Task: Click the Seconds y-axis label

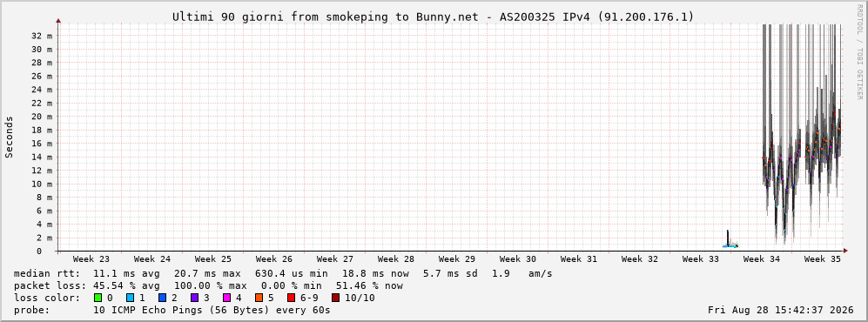Action: click(x=10, y=138)
